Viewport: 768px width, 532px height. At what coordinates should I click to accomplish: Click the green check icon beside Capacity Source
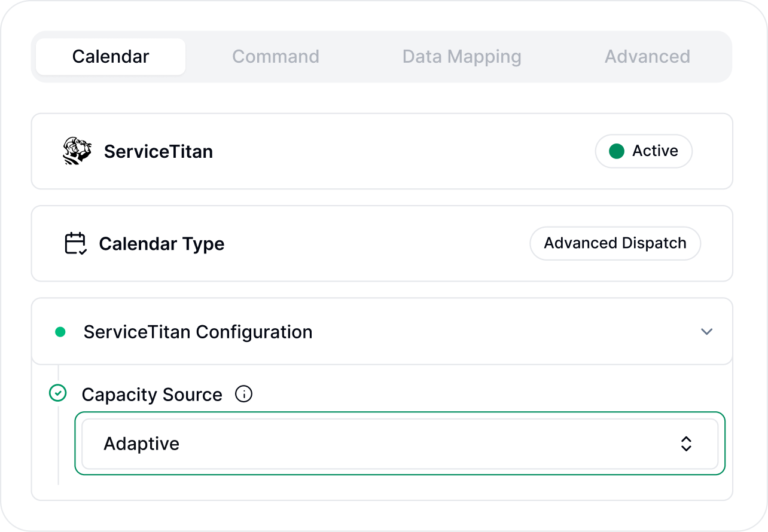point(57,393)
